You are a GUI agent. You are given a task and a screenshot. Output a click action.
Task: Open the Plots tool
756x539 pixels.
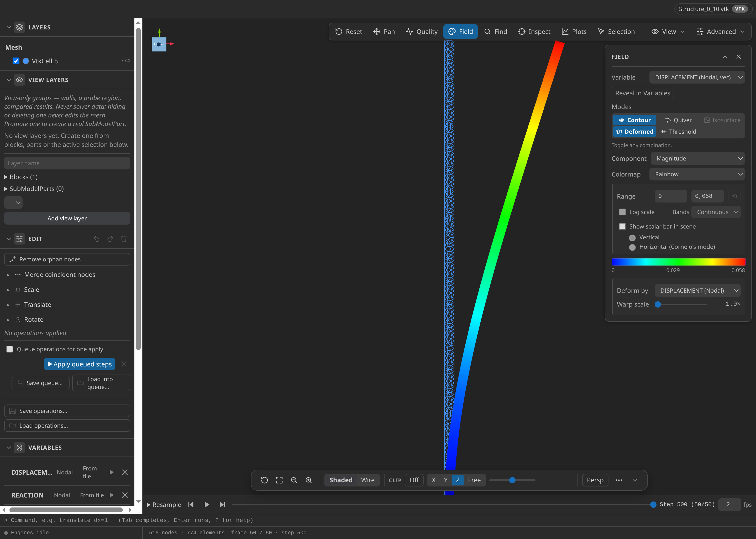pyautogui.click(x=574, y=32)
